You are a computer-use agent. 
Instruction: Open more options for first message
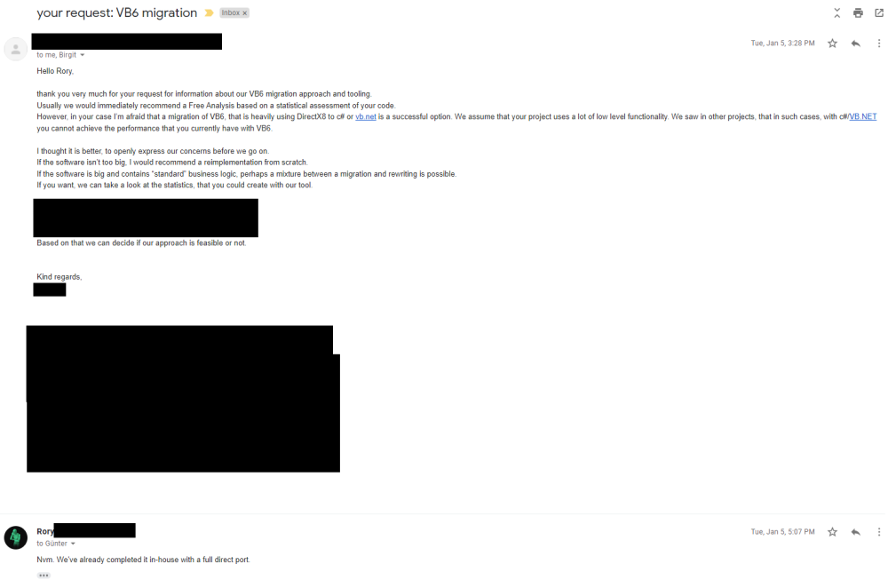point(879,43)
